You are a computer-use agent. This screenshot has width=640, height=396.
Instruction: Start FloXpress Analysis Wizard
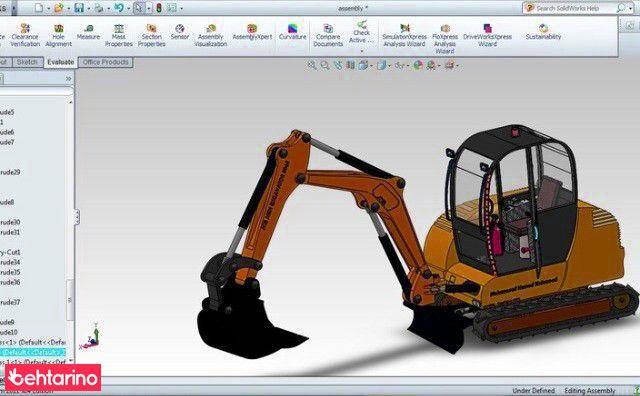pos(445,39)
